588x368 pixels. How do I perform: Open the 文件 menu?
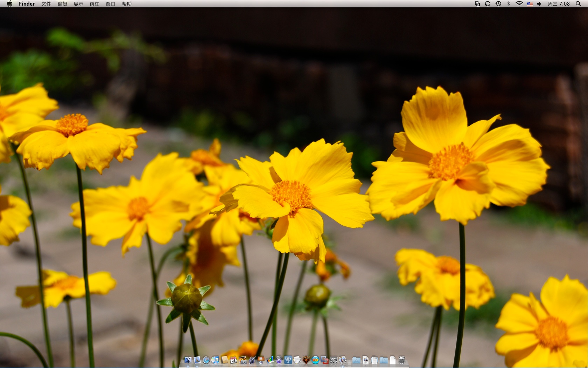[x=46, y=4]
